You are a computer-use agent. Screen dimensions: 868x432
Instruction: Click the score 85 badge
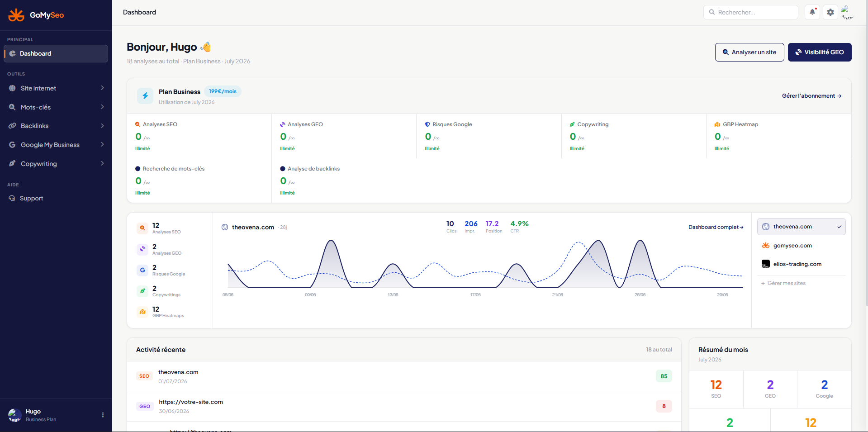point(664,376)
